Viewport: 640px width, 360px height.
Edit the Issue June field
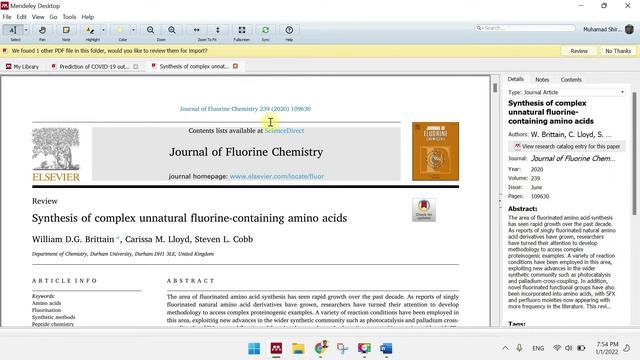(x=536, y=187)
